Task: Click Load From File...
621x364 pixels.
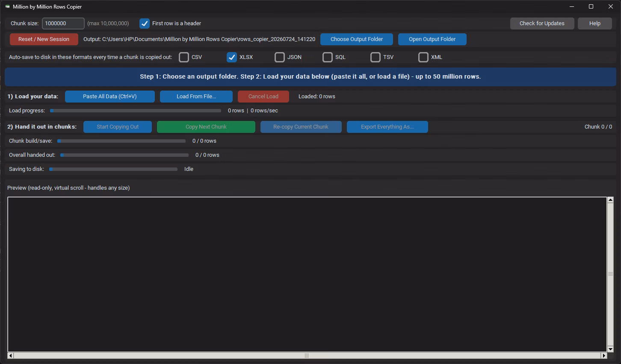Action: coord(196,97)
